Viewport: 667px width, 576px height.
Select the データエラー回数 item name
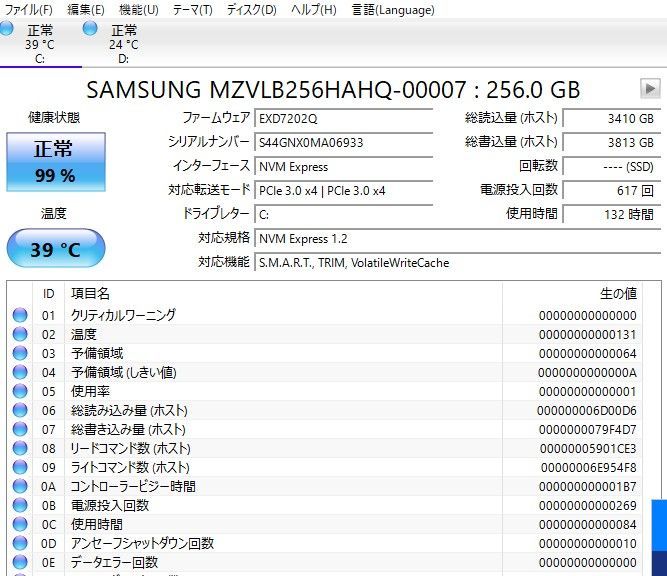pyautogui.click(x=114, y=562)
